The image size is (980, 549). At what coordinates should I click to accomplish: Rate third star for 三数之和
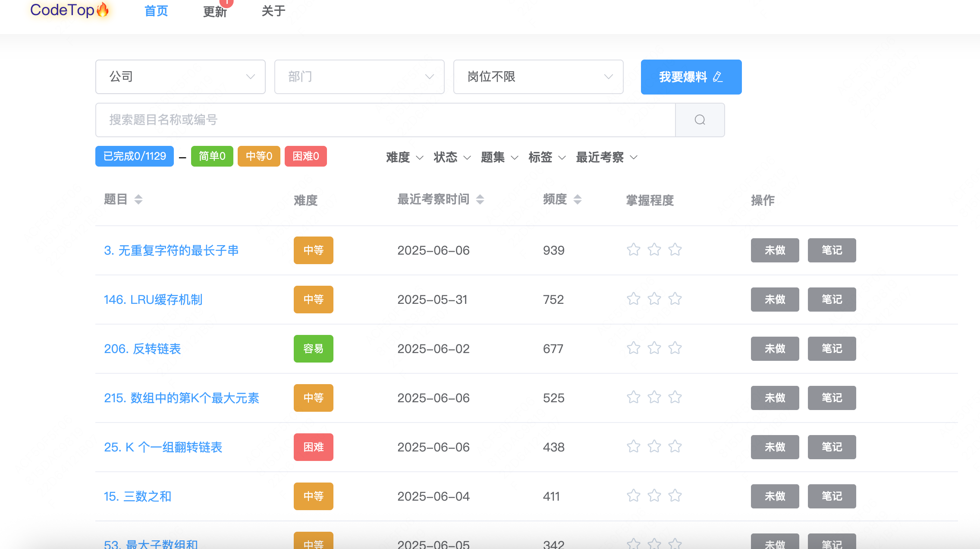[675, 495]
